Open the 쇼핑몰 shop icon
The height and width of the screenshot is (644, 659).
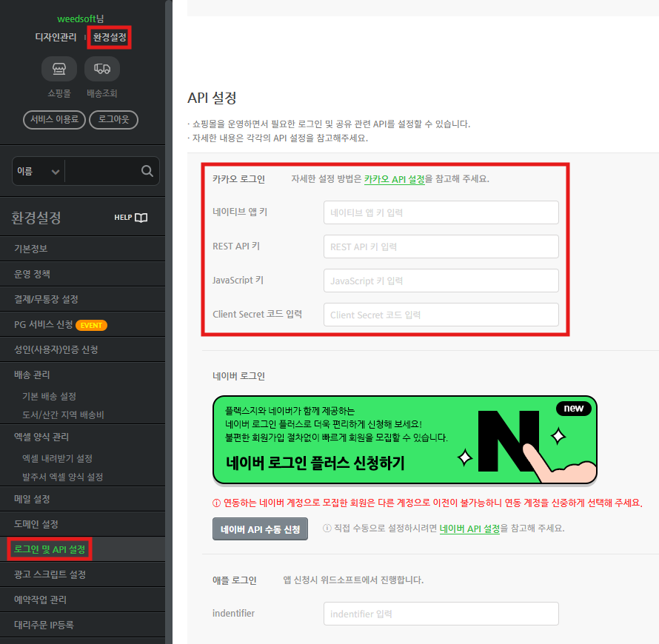pyautogui.click(x=59, y=69)
